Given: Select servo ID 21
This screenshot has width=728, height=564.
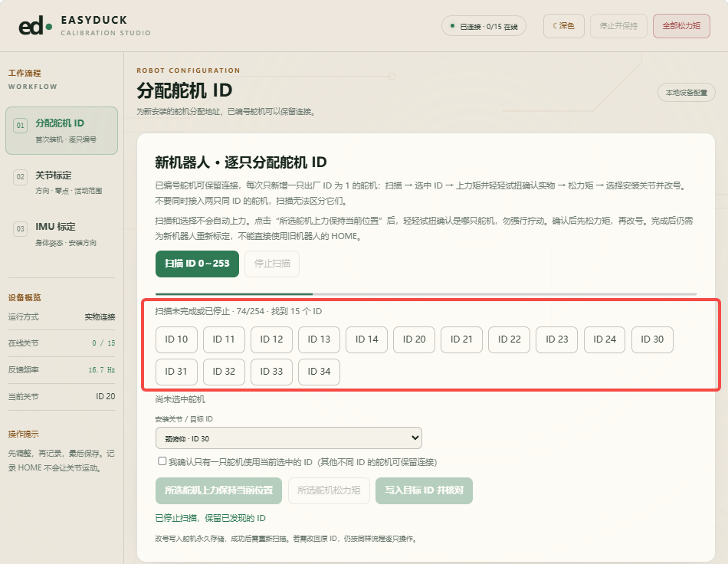Looking at the screenshot, I should (x=461, y=339).
